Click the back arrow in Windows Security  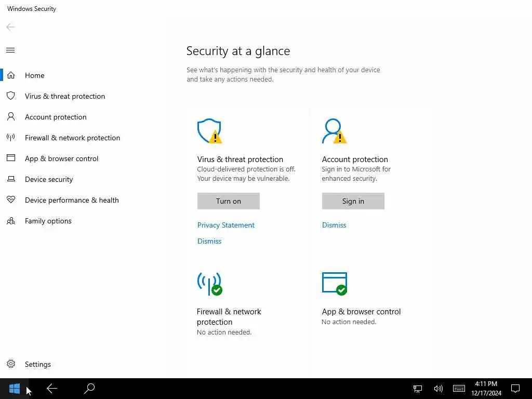pos(10,27)
